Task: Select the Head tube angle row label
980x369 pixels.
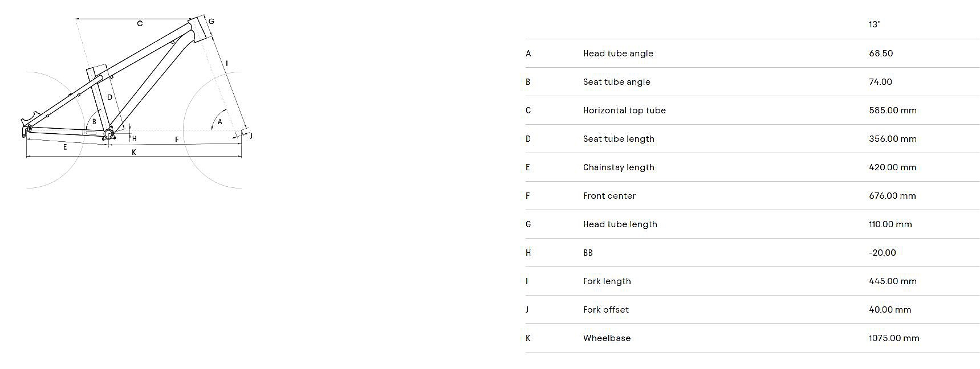Action: pyautogui.click(x=618, y=54)
